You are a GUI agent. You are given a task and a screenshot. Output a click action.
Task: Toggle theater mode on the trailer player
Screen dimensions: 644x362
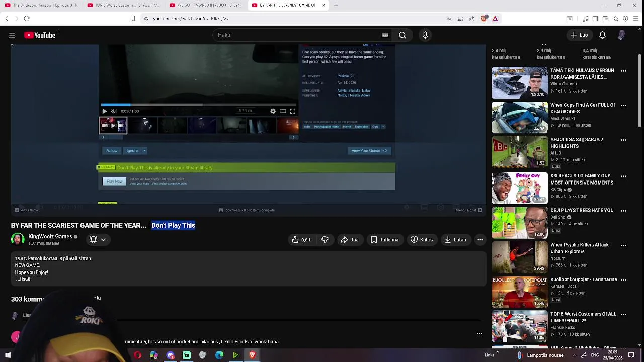283,111
